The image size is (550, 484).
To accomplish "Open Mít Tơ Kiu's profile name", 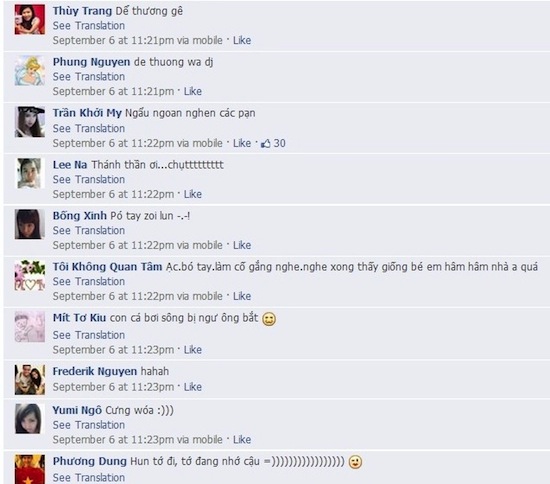I will coord(79,318).
